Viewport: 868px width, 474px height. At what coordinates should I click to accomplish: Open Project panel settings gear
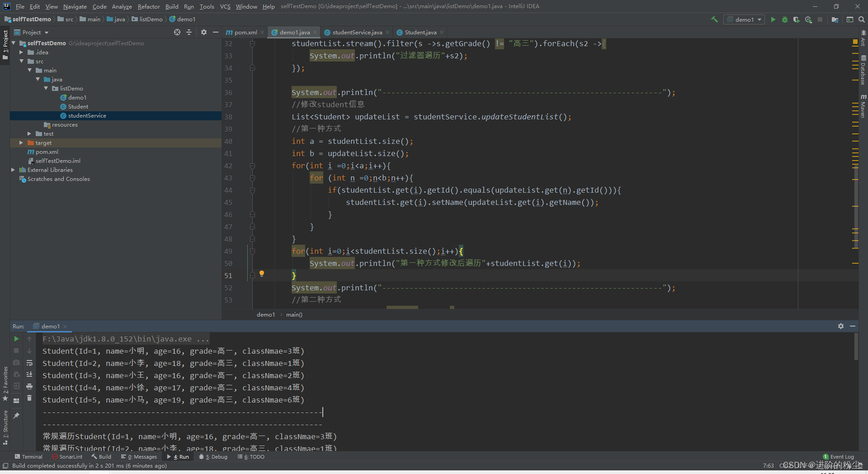[x=204, y=32]
